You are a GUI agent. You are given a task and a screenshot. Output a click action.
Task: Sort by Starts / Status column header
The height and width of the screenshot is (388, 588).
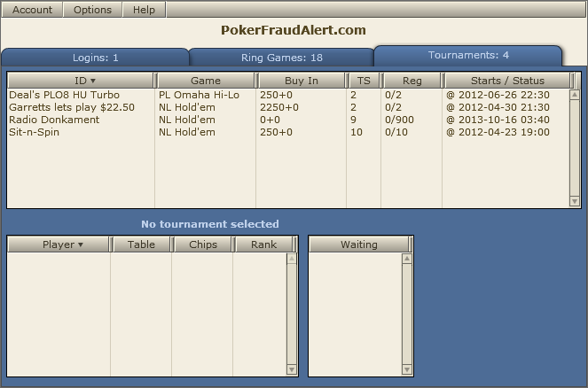click(507, 81)
